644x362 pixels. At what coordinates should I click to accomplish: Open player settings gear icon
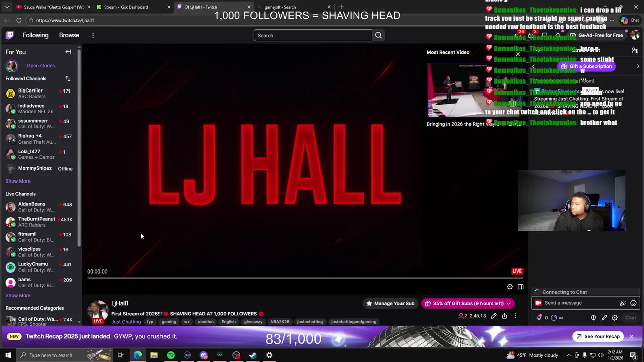[x=510, y=287]
